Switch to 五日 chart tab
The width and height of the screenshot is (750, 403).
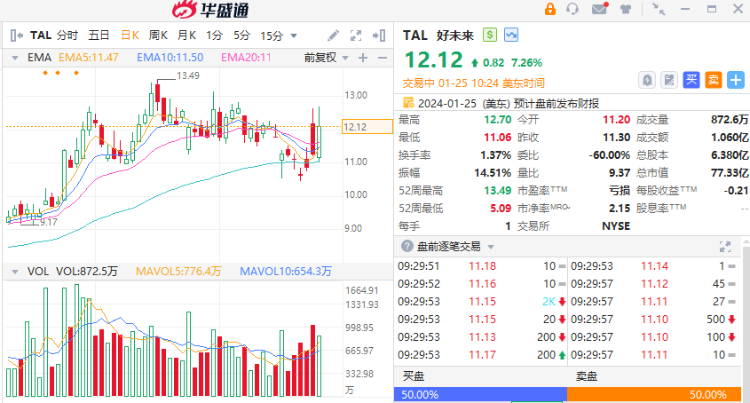(x=99, y=35)
